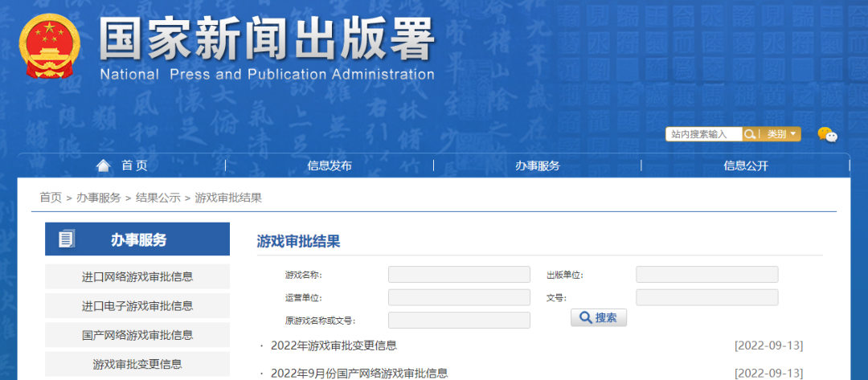Screen dimensions: 868x380
Task: Click 结果公示 in the breadcrumb
Action: coord(158,198)
